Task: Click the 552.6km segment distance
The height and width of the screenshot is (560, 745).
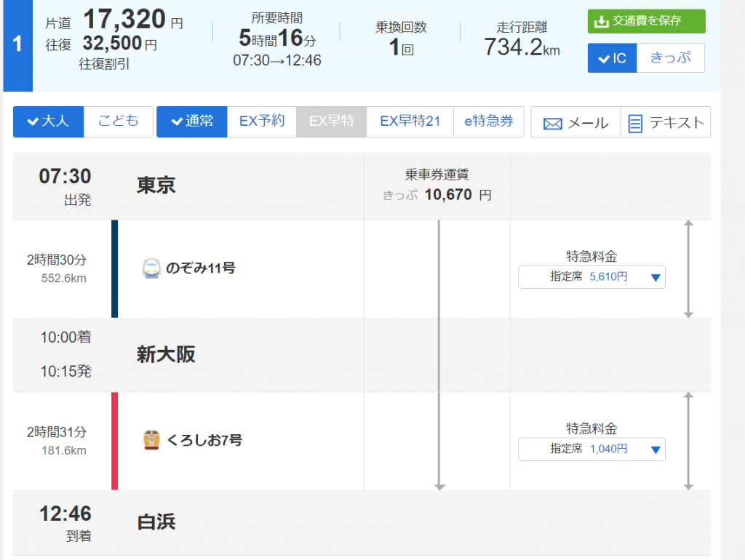Action: point(64,279)
